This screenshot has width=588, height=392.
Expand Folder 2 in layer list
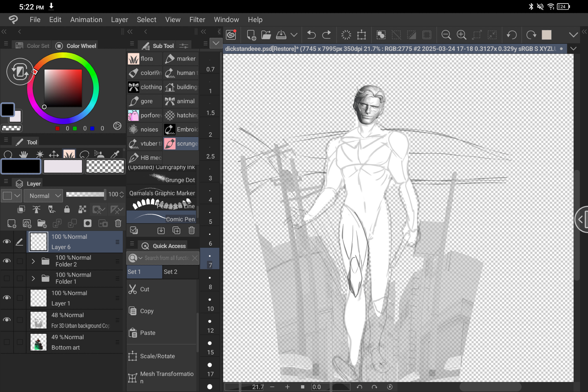click(33, 261)
